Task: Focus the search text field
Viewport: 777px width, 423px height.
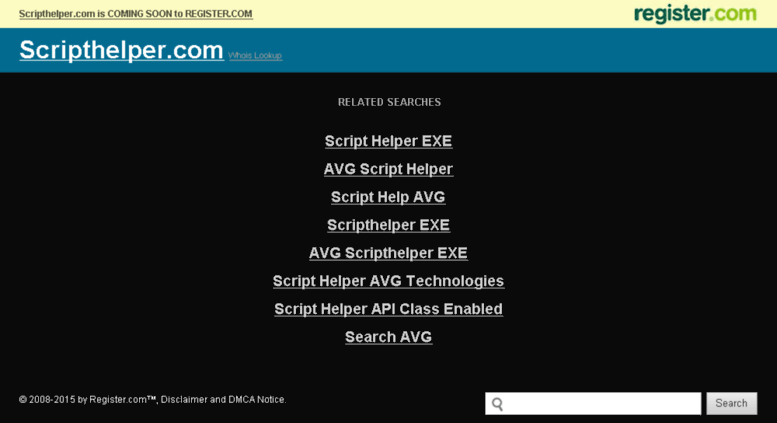Action: pyautogui.click(x=593, y=404)
